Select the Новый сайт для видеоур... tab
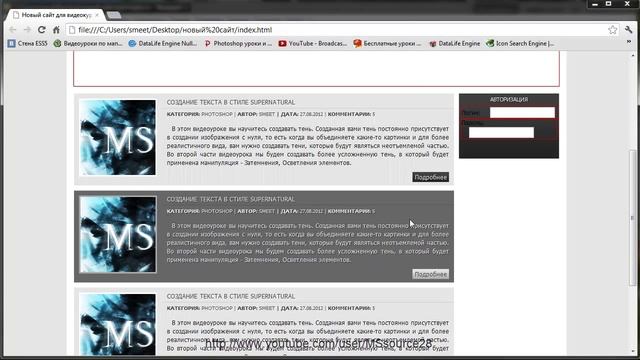The height and width of the screenshot is (360, 640). (x=55, y=15)
